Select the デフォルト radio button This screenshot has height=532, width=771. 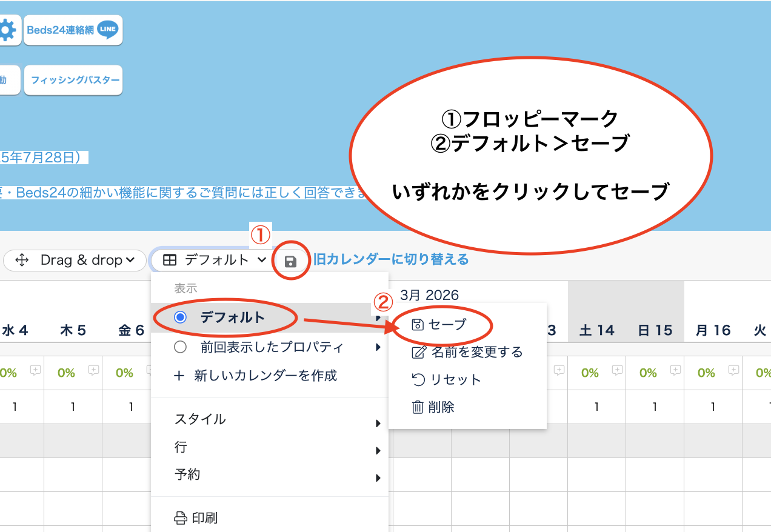click(180, 318)
